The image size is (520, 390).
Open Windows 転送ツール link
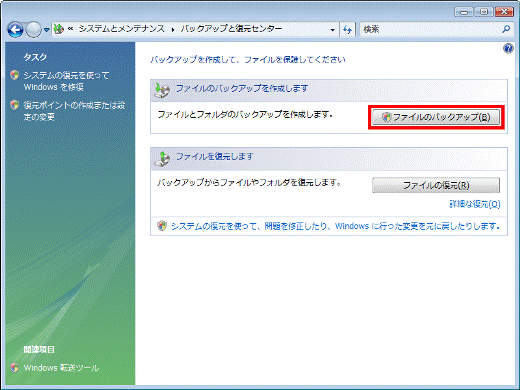tap(61, 368)
